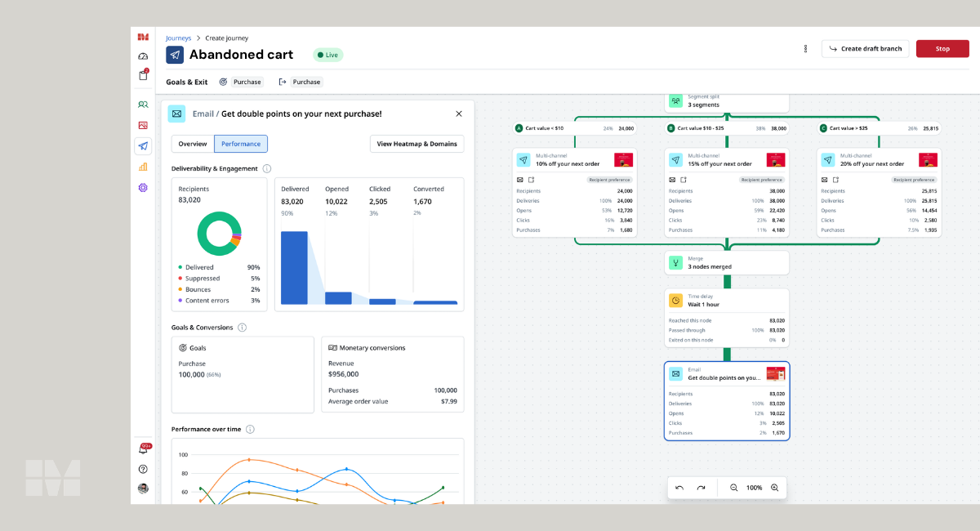Open the audience people icon in sidebar

(143, 105)
